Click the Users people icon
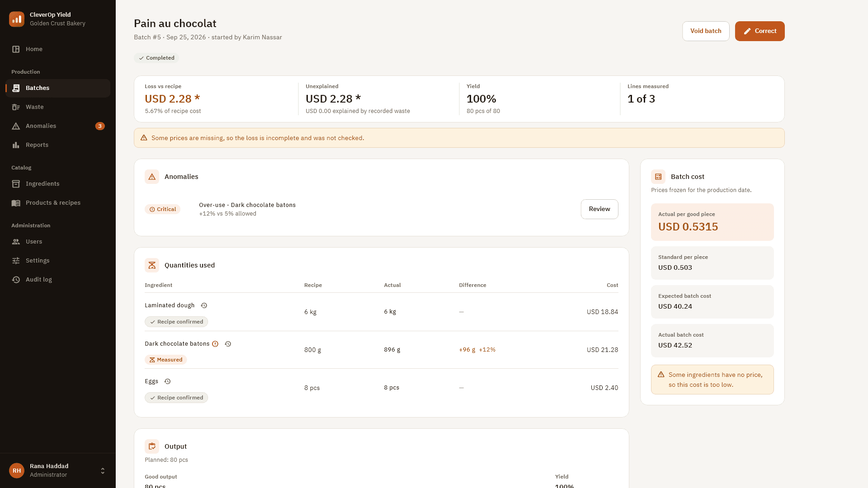The width and height of the screenshot is (868, 488). click(x=16, y=242)
